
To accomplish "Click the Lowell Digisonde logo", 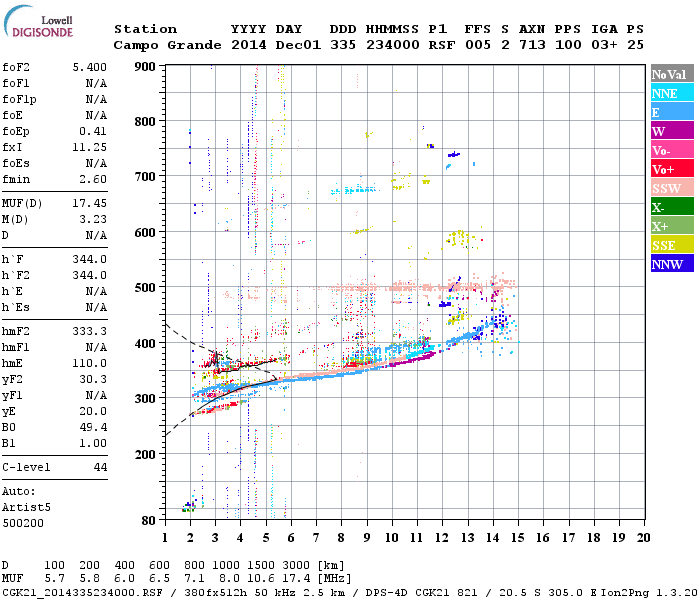I will pyautogui.click(x=38, y=22).
